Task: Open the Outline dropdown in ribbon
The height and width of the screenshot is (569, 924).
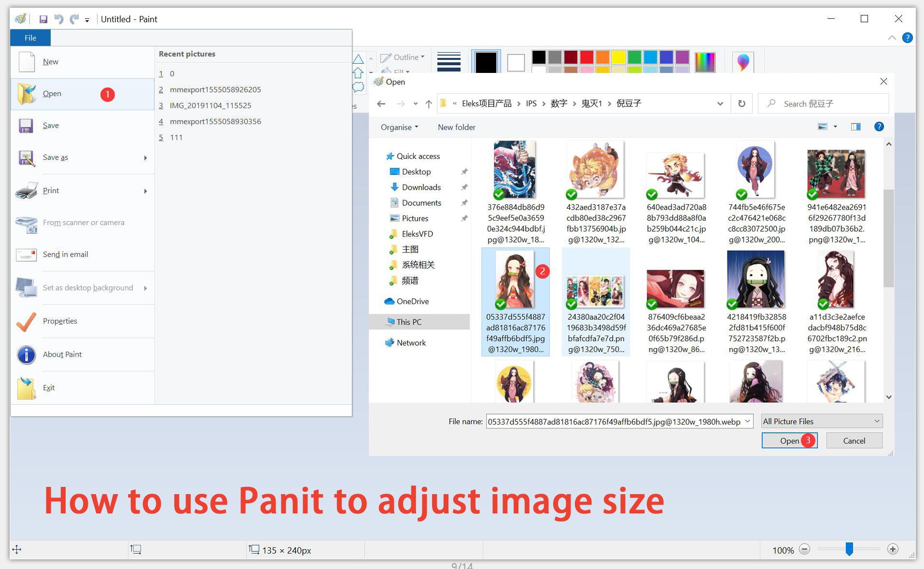Action: click(x=403, y=57)
